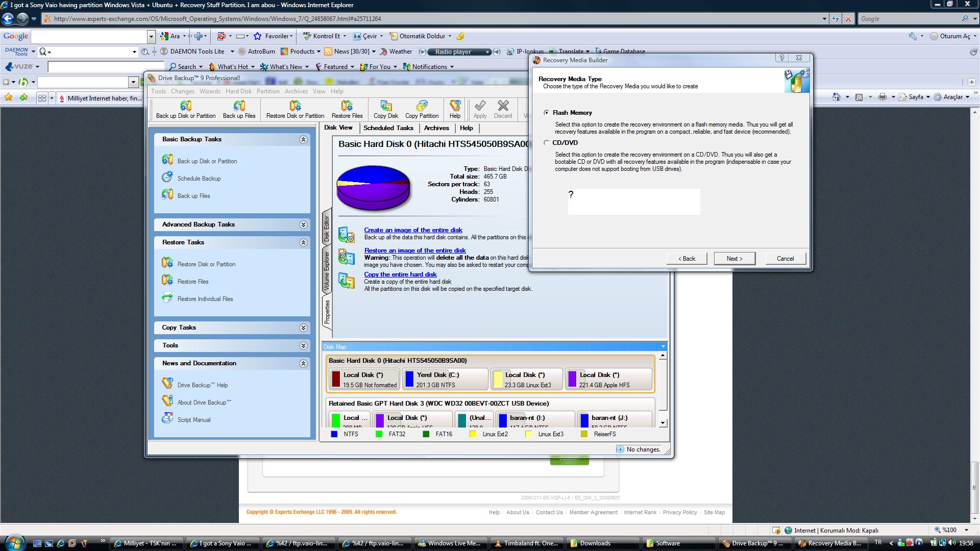Choose CD/DVD as the recovery media type
The image size is (980, 551).
[546, 143]
